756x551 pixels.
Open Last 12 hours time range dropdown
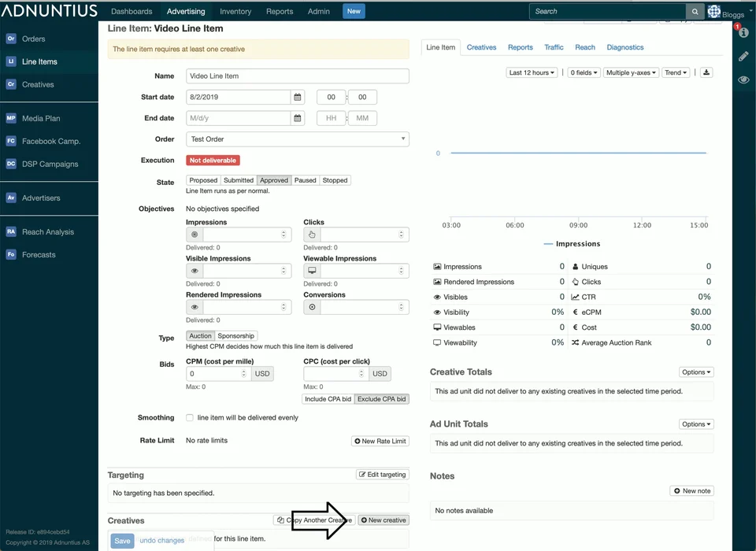532,72
